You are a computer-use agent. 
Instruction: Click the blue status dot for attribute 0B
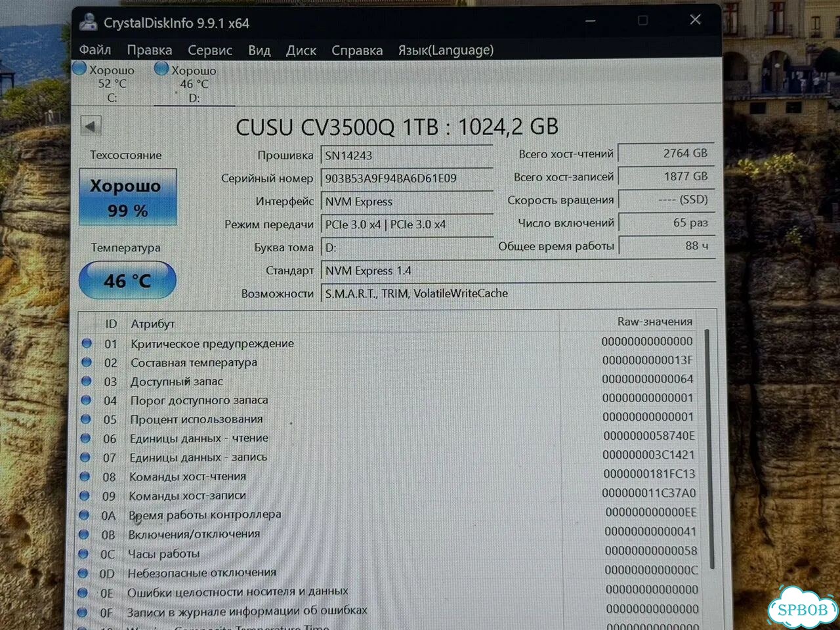84,534
